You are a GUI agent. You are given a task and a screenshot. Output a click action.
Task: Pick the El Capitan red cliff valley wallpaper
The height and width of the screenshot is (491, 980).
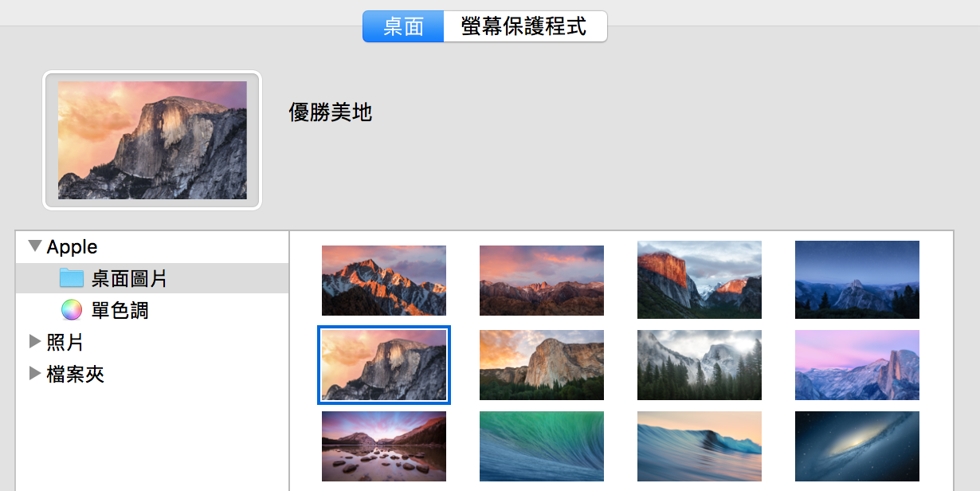(x=700, y=280)
